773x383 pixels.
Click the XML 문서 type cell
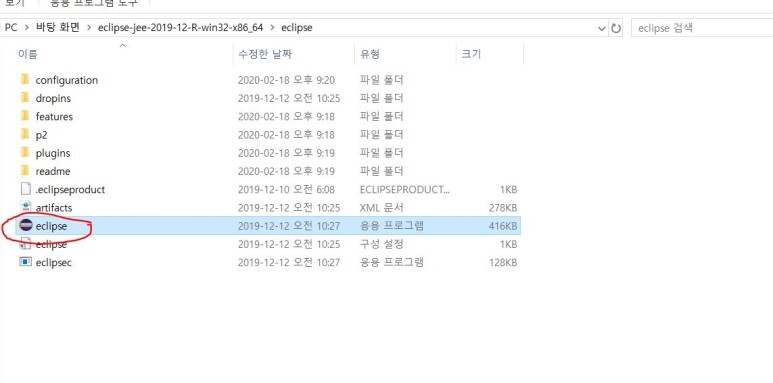[x=382, y=208]
